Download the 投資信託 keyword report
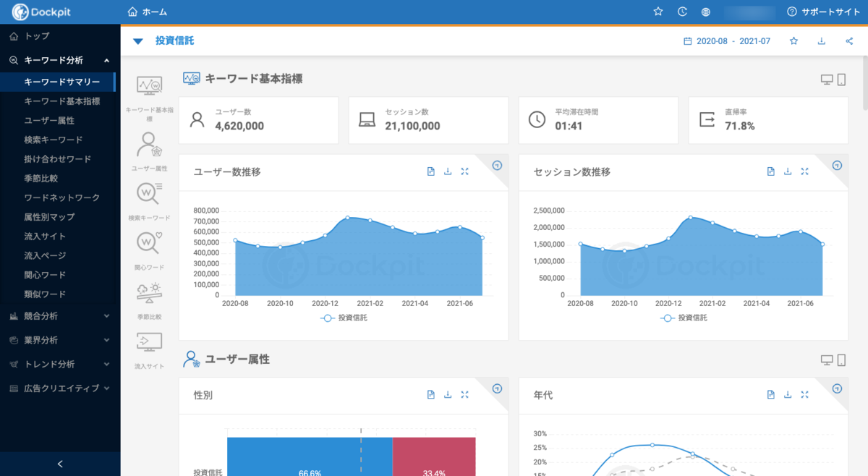Screen dimensions: 868x476 (821, 41)
